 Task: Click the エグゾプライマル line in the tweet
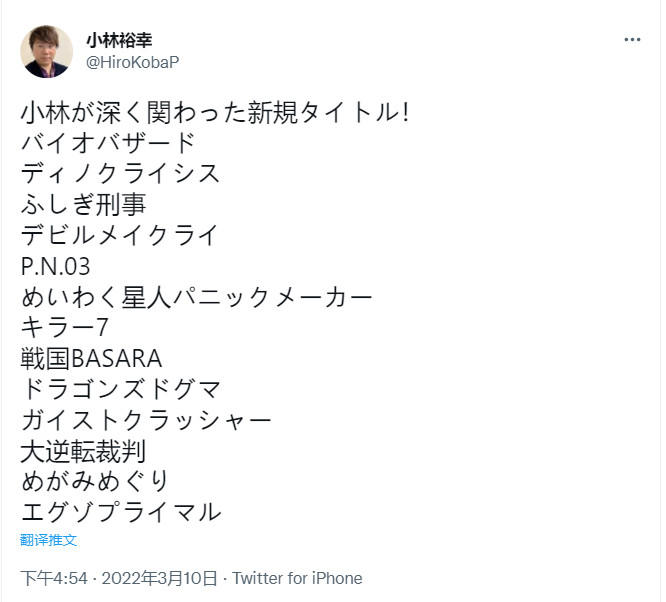pos(120,512)
